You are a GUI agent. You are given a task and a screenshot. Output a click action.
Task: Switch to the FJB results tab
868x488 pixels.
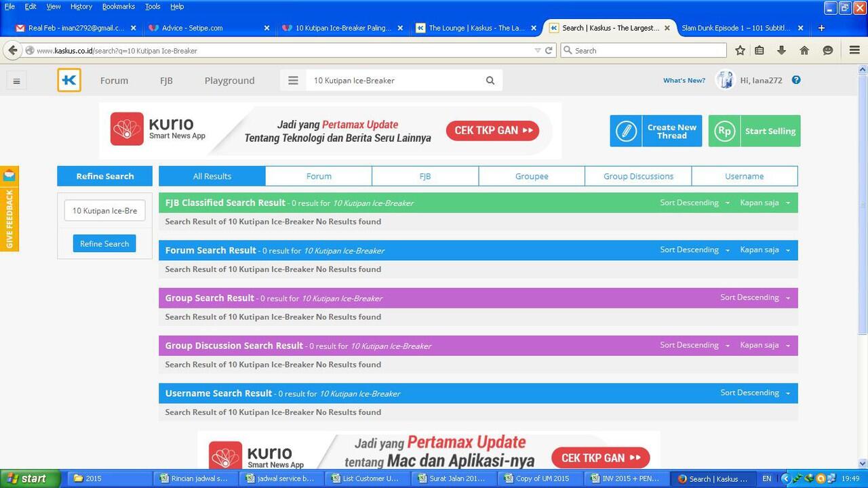[425, 176]
